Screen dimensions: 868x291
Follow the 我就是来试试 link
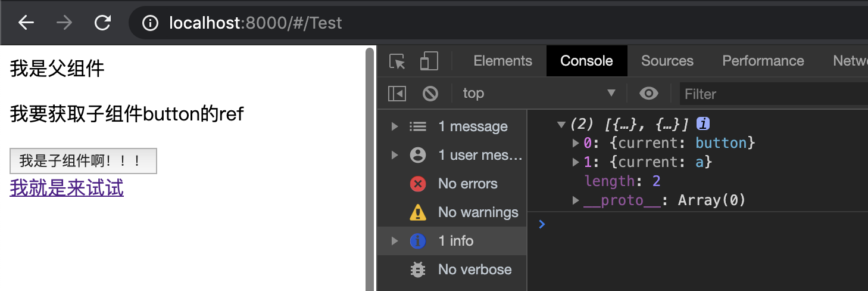(67, 188)
